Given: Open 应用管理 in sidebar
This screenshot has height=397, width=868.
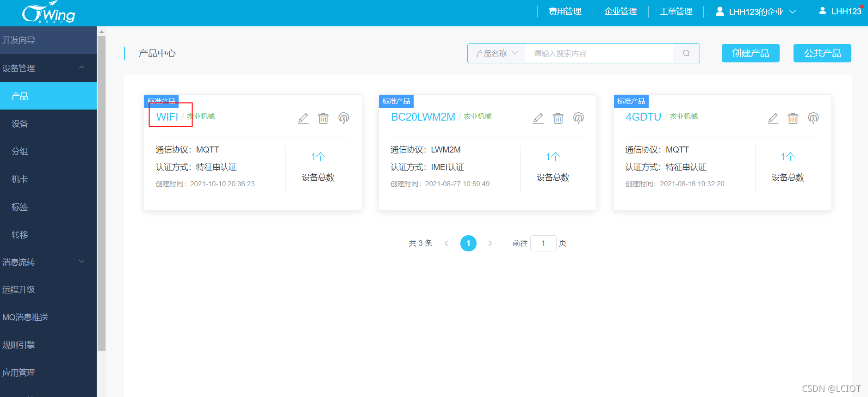Looking at the screenshot, I should [x=48, y=373].
